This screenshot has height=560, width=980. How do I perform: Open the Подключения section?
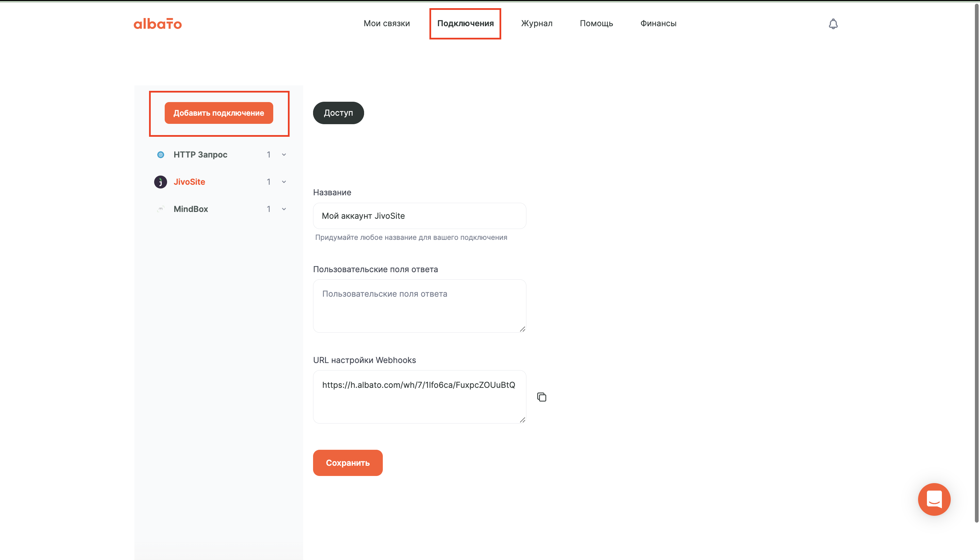[465, 23]
